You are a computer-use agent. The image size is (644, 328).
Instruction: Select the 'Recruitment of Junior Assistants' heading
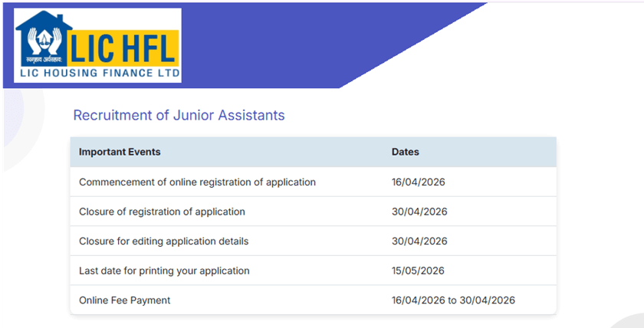pos(179,116)
